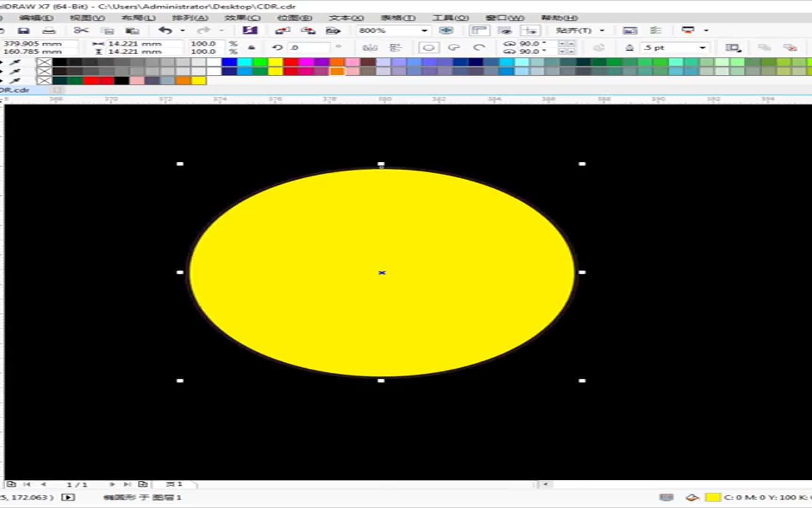Viewport: 812px width, 508px height.
Task: Open the .5 pt outline width dropdown
Action: (x=702, y=48)
